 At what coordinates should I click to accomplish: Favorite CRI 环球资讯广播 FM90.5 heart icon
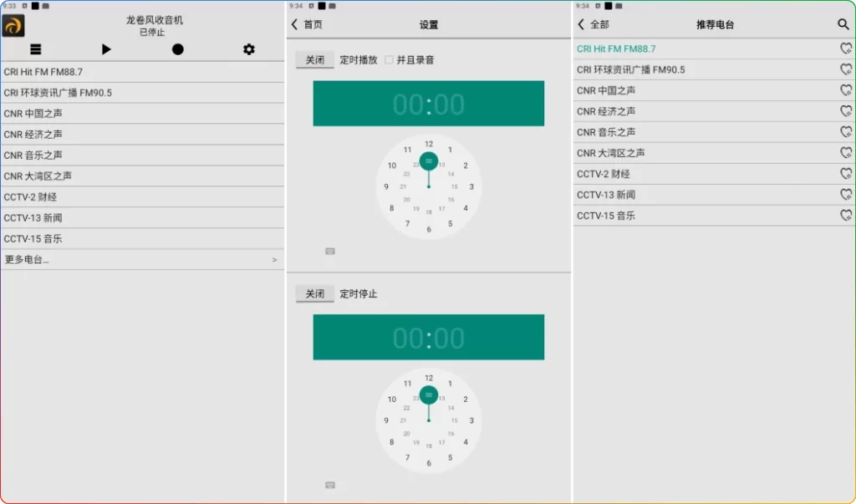(846, 69)
